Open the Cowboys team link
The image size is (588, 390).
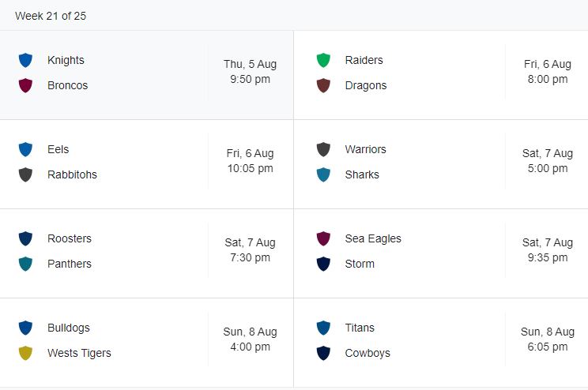coord(367,353)
